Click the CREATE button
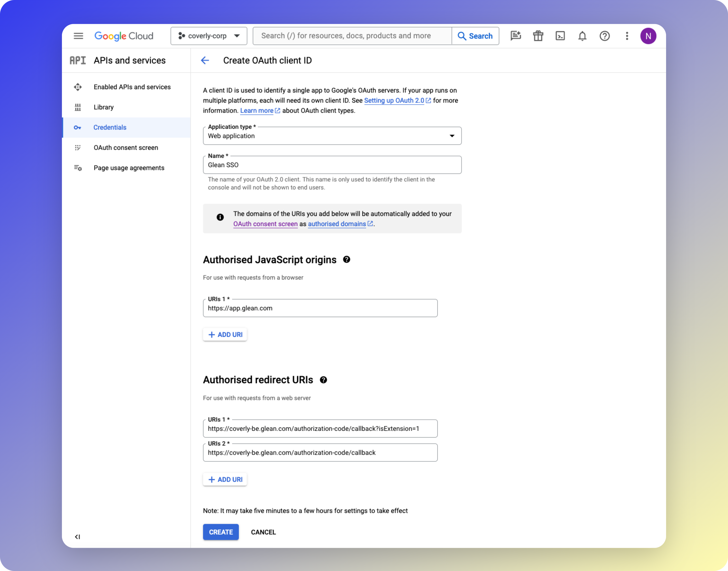728x571 pixels. coord(221,532)
